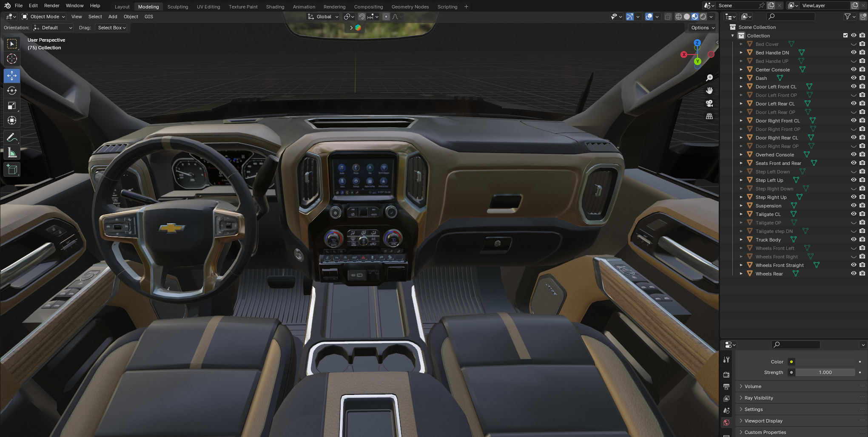Open the Orientation Default dropdown
The width and height of the screenshot is (868, 437).
click(53, 28)
